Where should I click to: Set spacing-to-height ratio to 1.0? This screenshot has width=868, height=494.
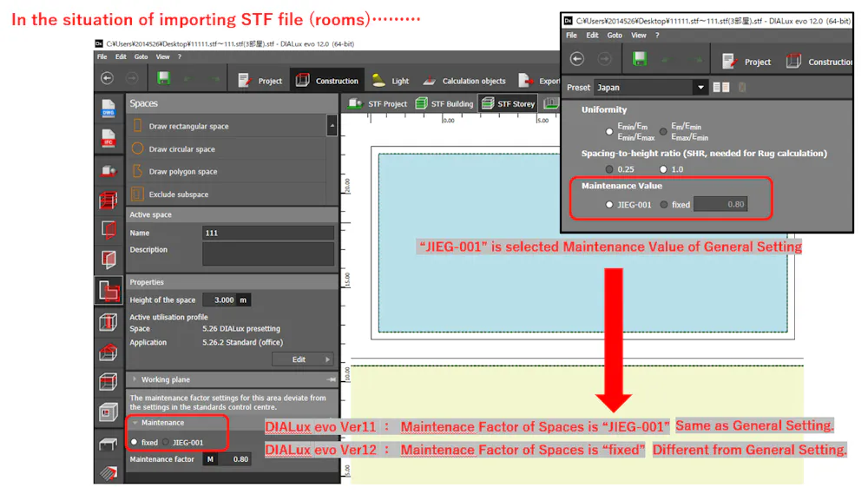click(x=663, y=169)
